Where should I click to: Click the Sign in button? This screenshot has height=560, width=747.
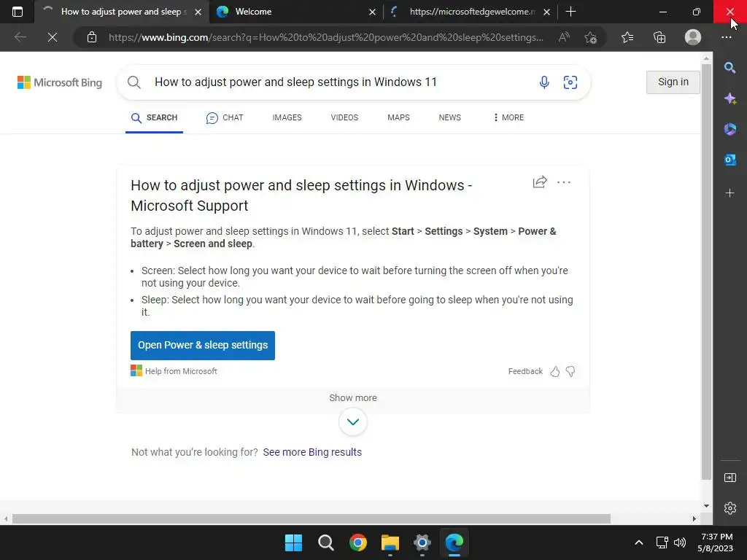click(673, 82)
